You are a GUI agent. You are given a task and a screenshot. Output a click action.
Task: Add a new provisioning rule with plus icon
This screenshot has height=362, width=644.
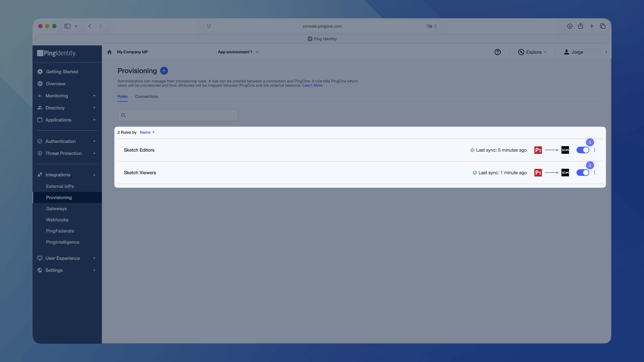point(164,71)
